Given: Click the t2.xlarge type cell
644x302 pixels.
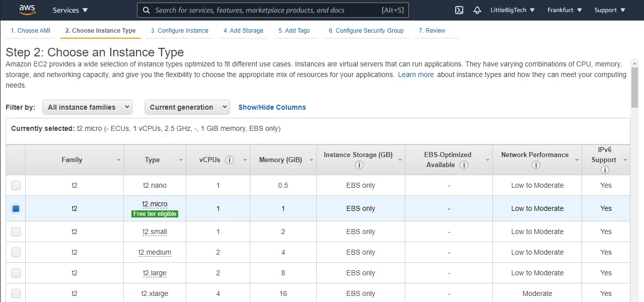Looking at the screenshot, I should [x=155, y=293].
